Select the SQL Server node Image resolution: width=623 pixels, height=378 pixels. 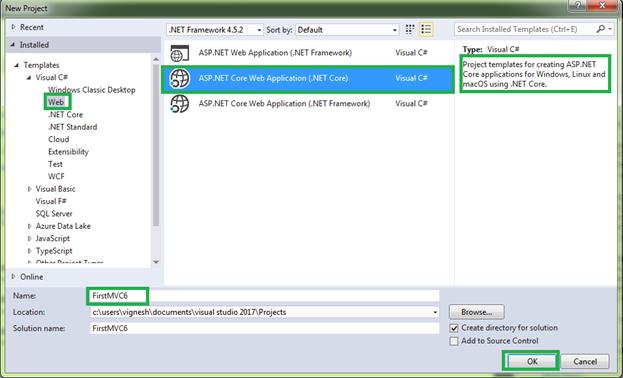coord(54,214)
